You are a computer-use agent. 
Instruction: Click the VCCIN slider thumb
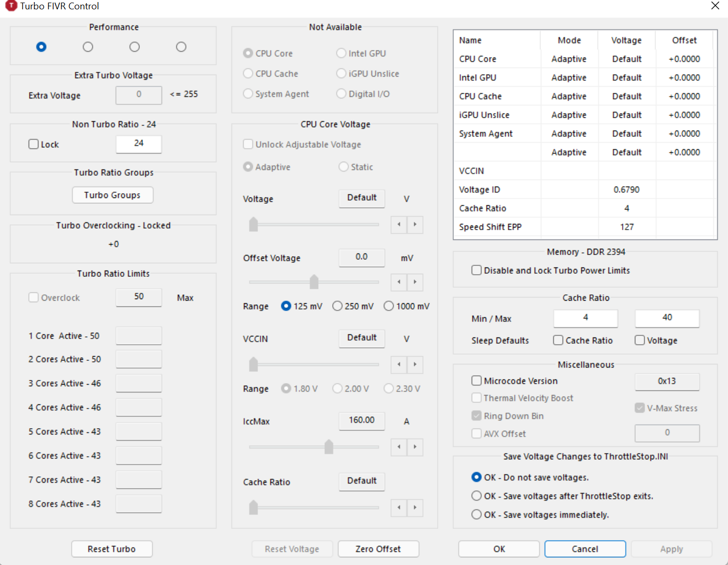[x=253, y=364]
